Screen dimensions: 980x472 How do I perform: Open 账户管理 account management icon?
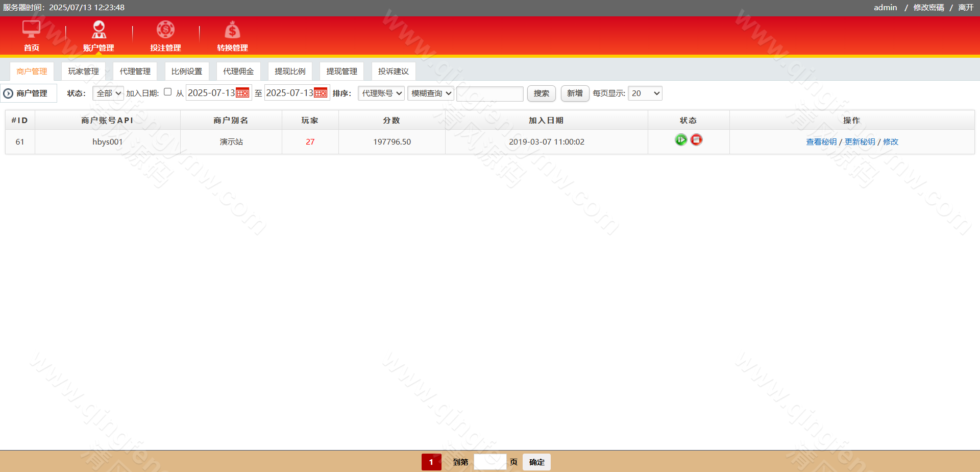[x=99, y=30]
